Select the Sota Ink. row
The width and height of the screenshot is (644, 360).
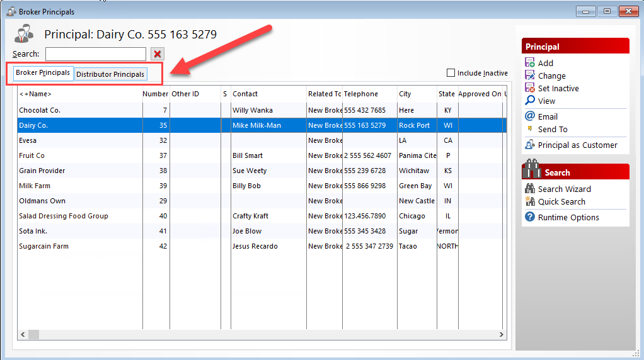tap(262, 231)
